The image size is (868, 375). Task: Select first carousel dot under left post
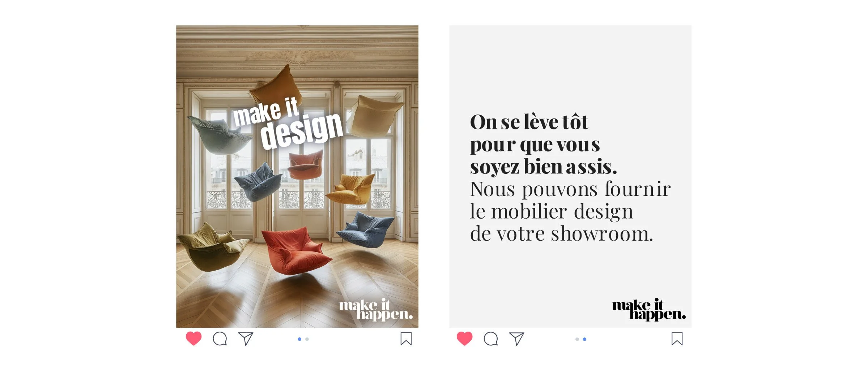point(299,339)
